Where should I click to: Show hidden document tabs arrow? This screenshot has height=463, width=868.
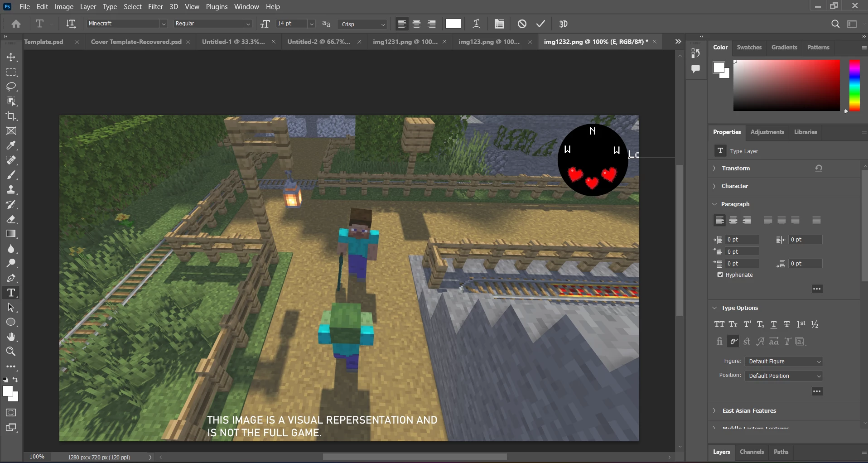pyautogui.click(x=678, y=42)
